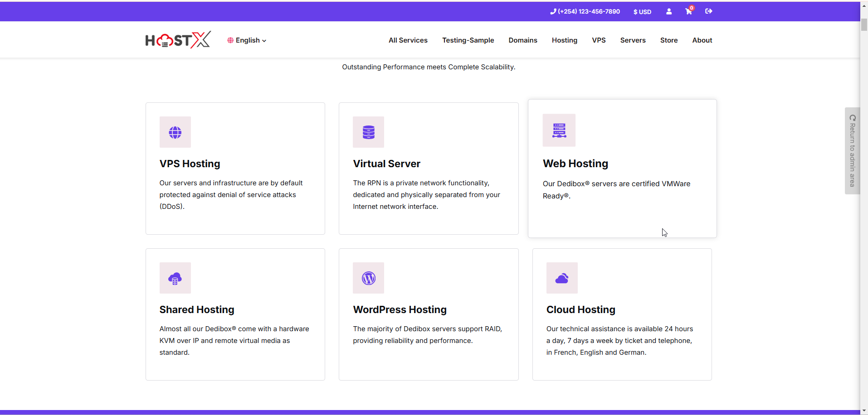Click the user account icon
The height and width of the screenshot is (415, 868).
(669, 12)
